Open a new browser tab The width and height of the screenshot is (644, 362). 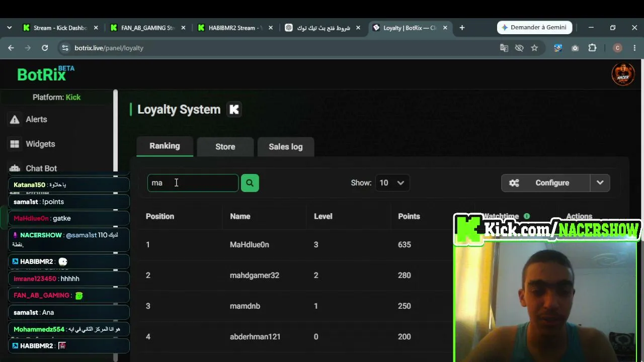pyautogui.click(x=462, y=28)
